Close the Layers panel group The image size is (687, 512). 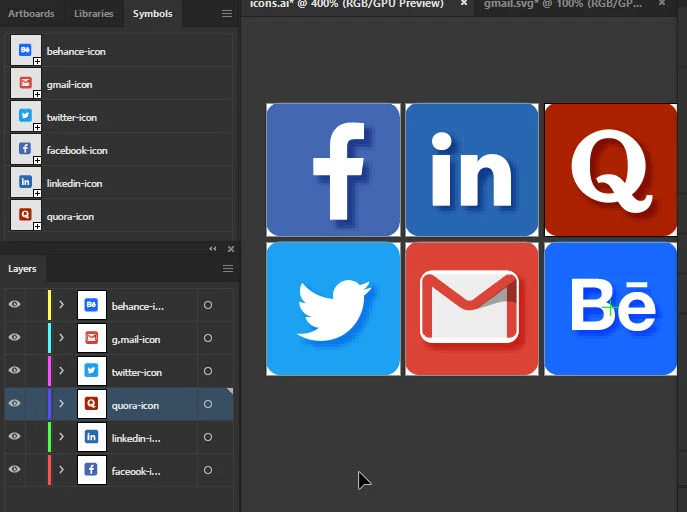(x=231, y=249)
